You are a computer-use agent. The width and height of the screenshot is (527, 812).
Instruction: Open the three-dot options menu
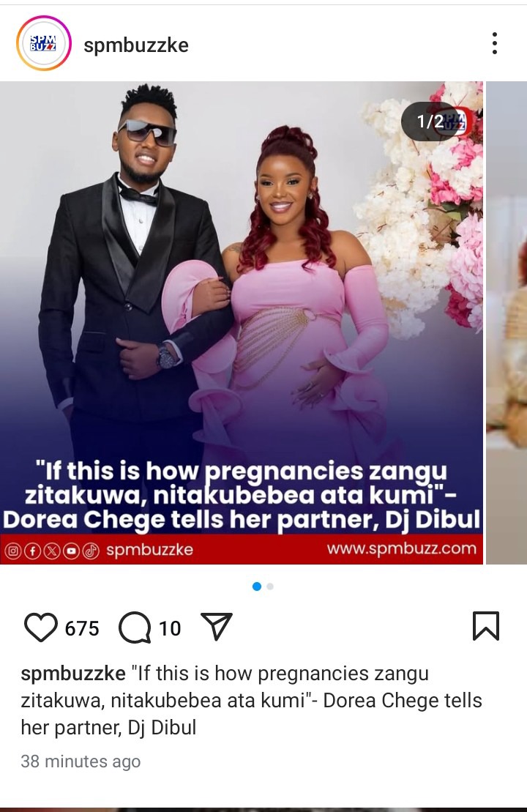[x=495, y=43]
